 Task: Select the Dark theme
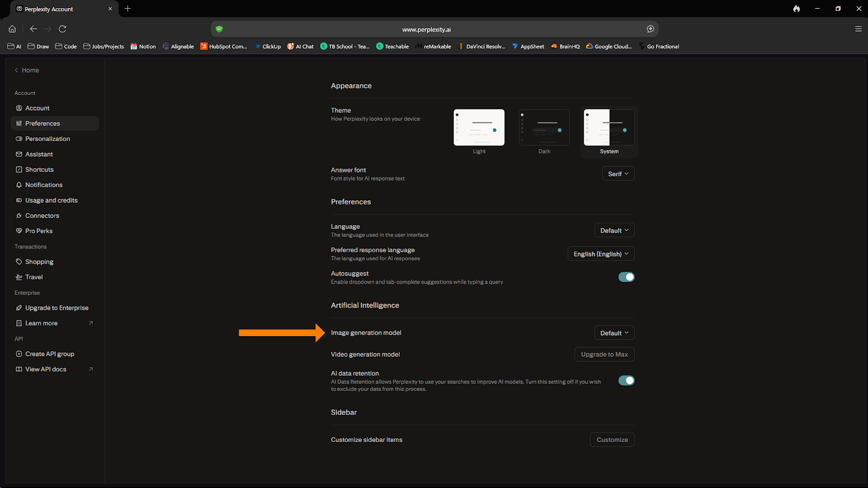(544, 127)
